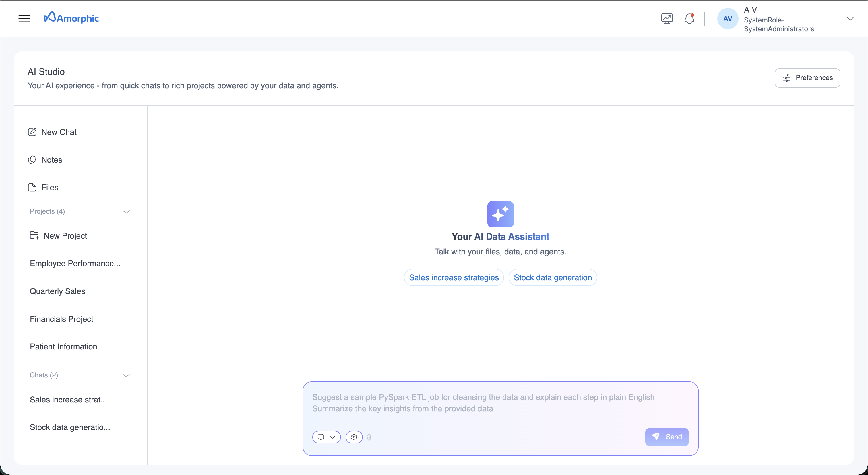
Task: Open the chat mode selector dropdown
Action: click(x=327, y=437)
